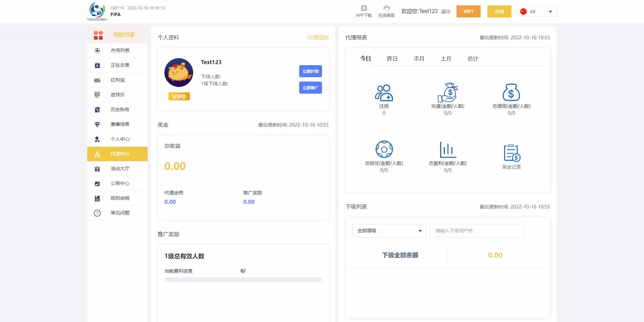Click the coin icon beside 红利宝
The height and width of the screenshot is (322, 644).
pos(97,80)
